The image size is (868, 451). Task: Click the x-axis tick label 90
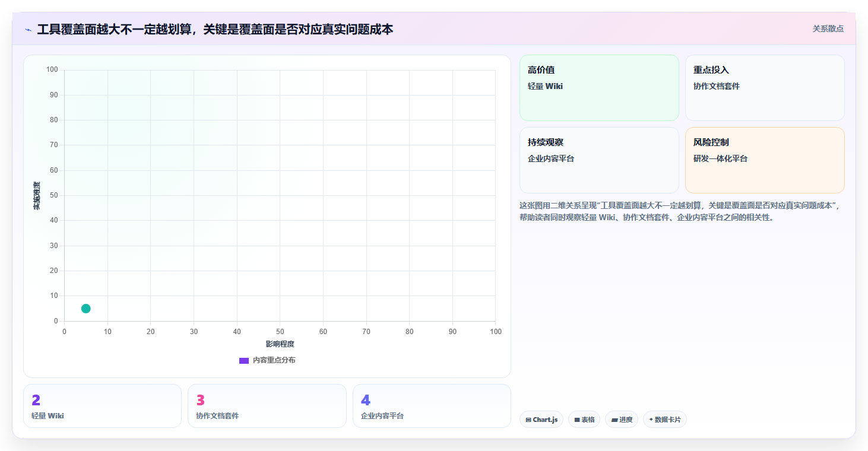click(x=452, y=332)
